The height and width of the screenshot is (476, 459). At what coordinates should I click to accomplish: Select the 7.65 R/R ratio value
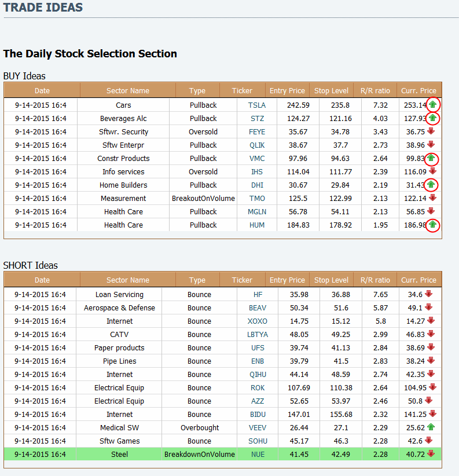tap(380, 295)
